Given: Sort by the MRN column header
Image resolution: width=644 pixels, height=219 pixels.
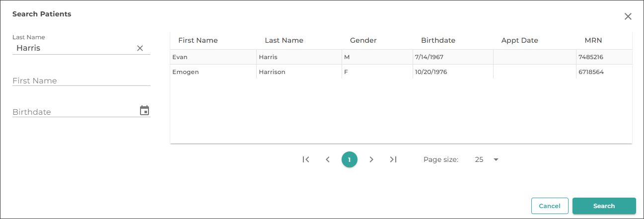Looking at the screenshot, I should point(593,40).
